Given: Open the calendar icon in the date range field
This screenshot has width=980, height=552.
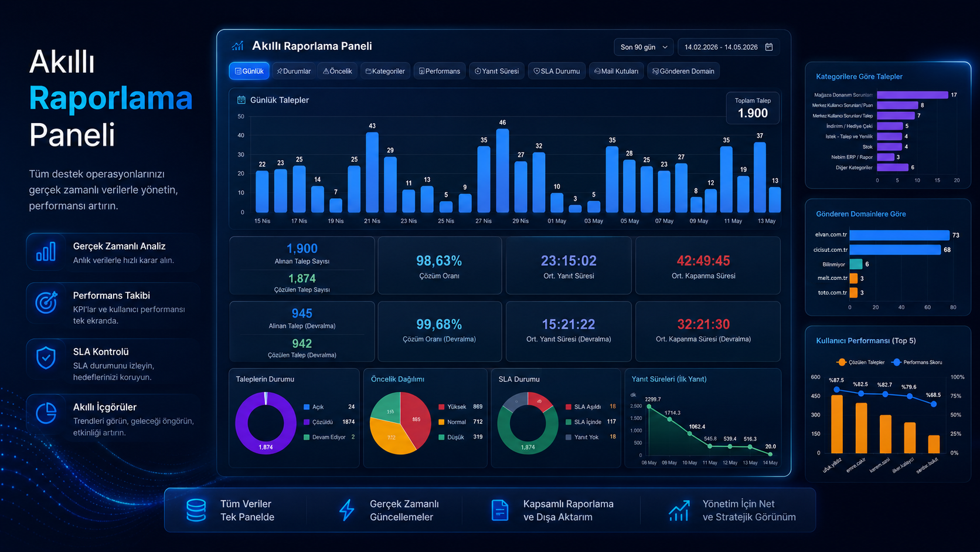Looking at the screenshot, I should pos(769,47).
